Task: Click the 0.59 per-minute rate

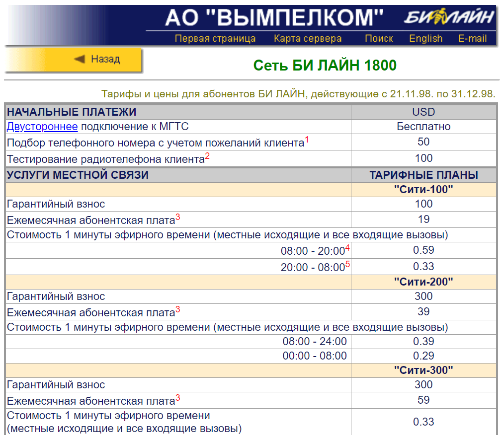Action: tap(423, 250)
